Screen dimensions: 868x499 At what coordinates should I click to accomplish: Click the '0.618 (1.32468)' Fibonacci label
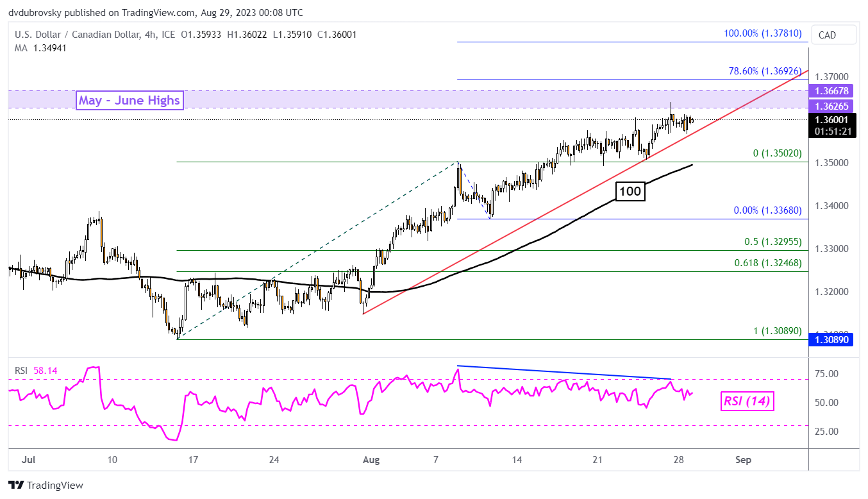click(767, 263)
